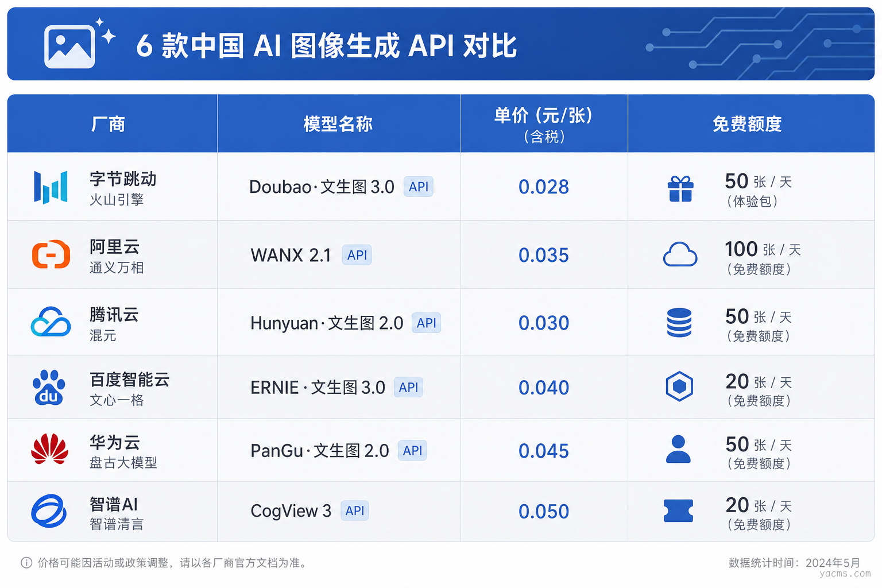Click the vendor name 百度智能云
Screen dimensions: 882x588
(129, 380)
